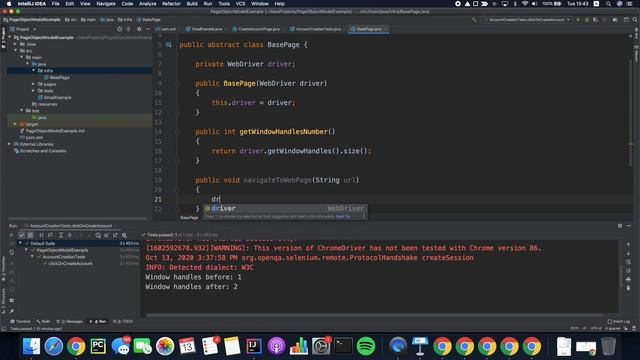Click gutter implementations icon at BasePage class
The width and height of the screenshot is (640, 360).
[x=169, y=44]
